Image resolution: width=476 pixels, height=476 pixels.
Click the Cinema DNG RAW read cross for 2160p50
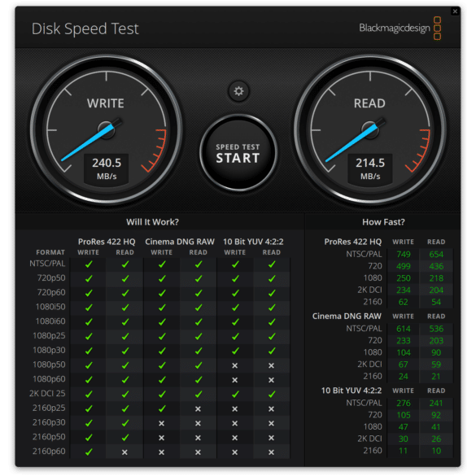click(198, 438)
